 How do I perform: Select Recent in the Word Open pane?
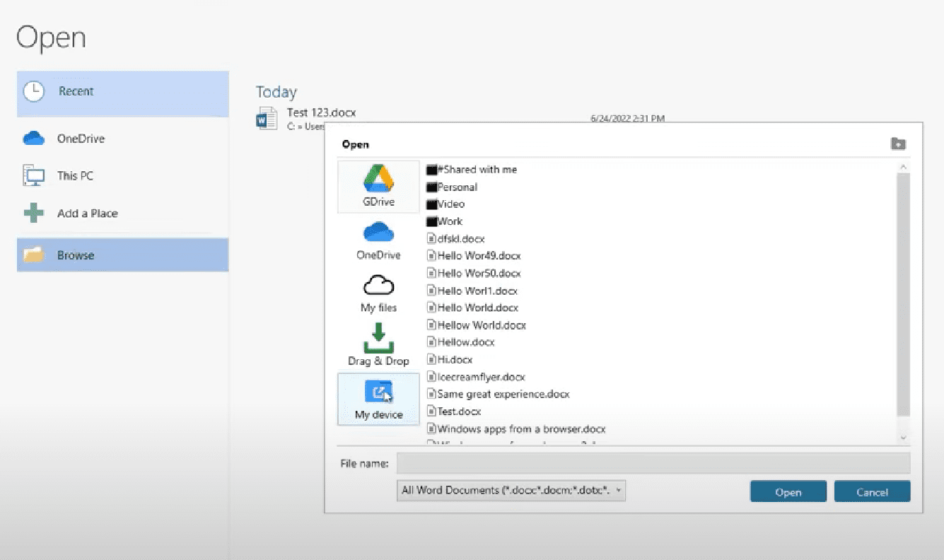coord(122,93)
